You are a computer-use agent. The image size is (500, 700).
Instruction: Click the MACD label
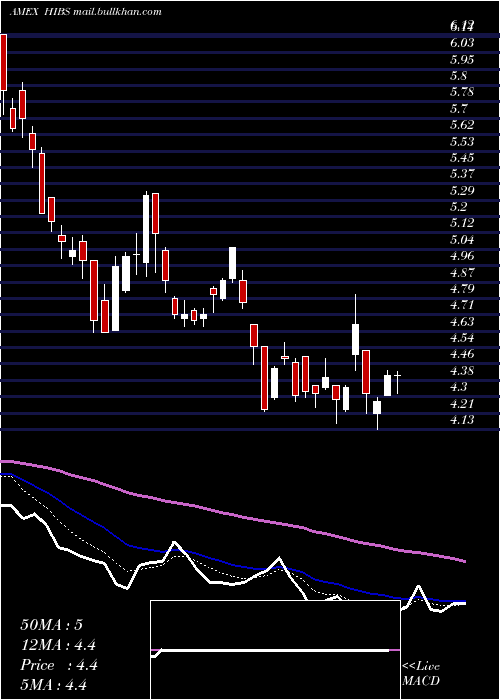pos(421,681)
